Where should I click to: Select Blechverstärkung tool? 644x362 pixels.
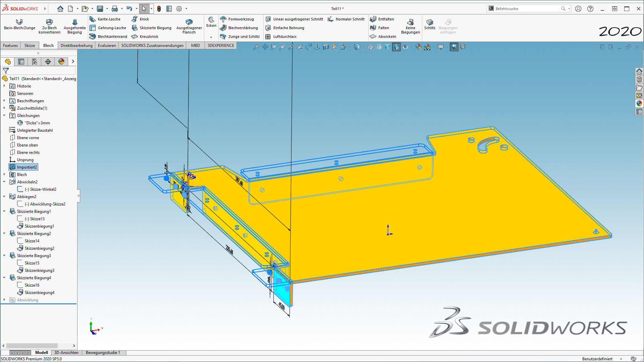tap(239, 28)
